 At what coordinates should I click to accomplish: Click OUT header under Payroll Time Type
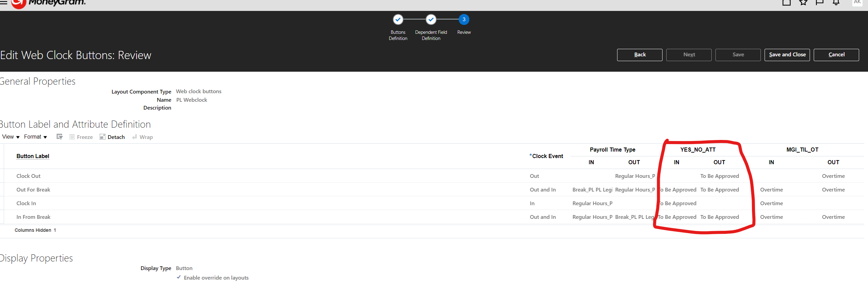tap(634, 162)
